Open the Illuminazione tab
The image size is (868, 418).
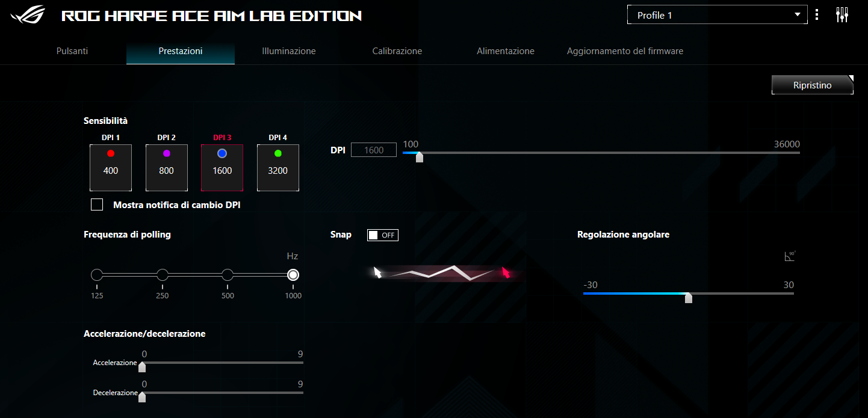click(x=289, y=51)
